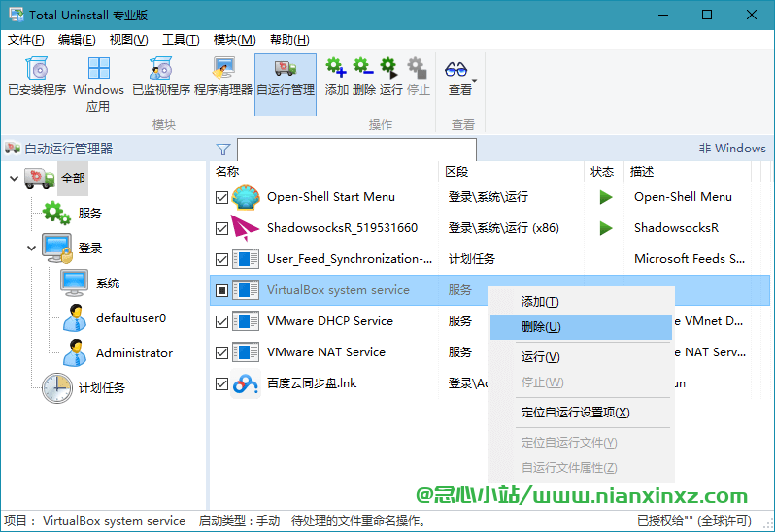Select 登录 in the tree
Viewport: 775px width, 532px height.
(x=90, y=248)
